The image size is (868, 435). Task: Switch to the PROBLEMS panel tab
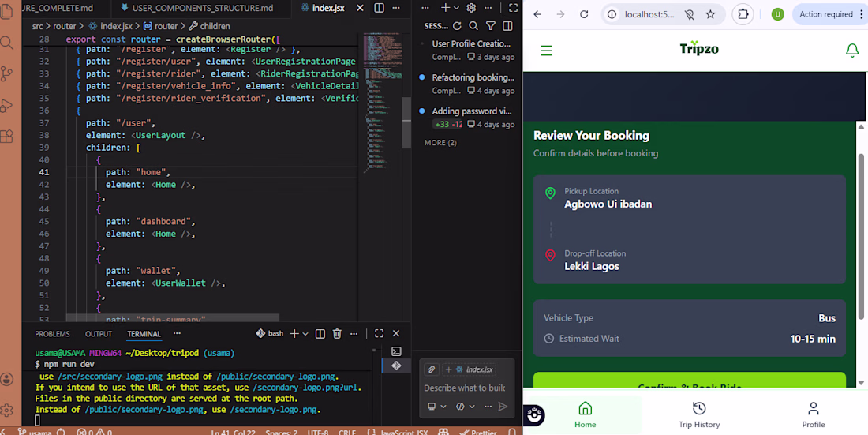(52, 334)
